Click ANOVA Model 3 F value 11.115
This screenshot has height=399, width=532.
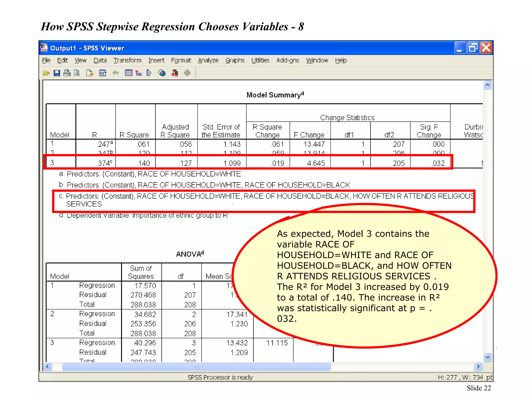point(277,343)
